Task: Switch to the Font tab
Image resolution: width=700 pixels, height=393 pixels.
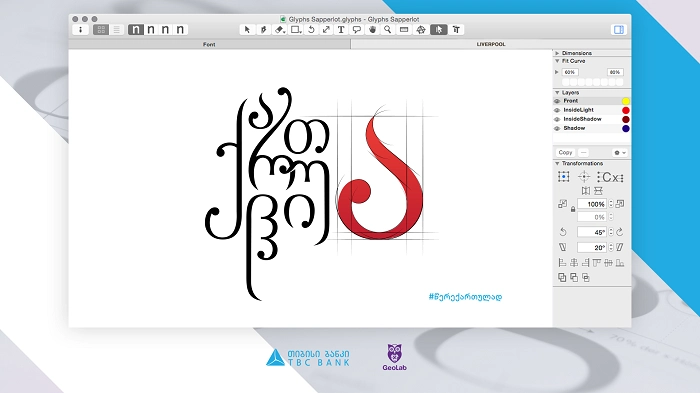Action: click(x=209, y=44)
